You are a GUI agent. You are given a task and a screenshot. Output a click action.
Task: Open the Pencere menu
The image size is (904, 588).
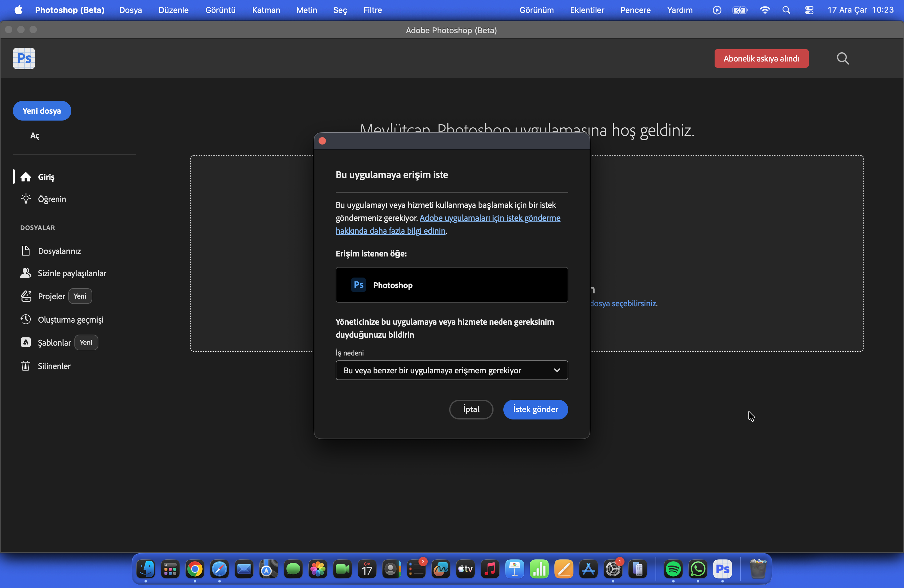(636, 10)
